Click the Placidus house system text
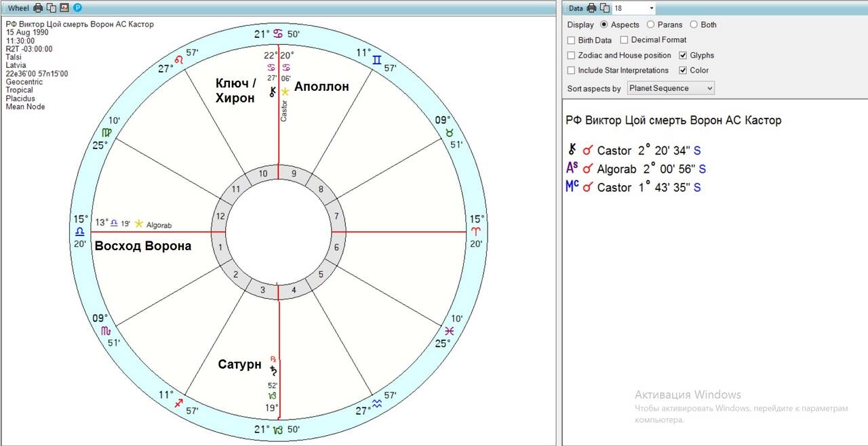The width and height of the screenshot is (868, 446). click(x=20, y=98)
